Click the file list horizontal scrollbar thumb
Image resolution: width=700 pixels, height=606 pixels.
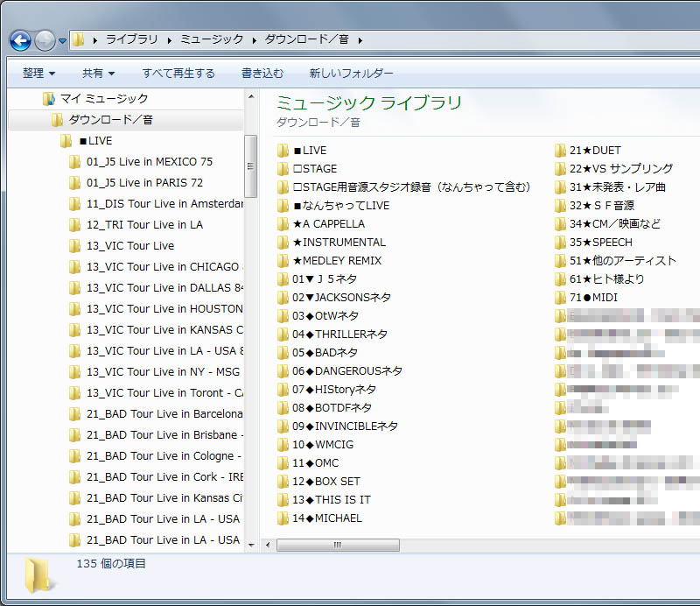click(x=338, y=545)
